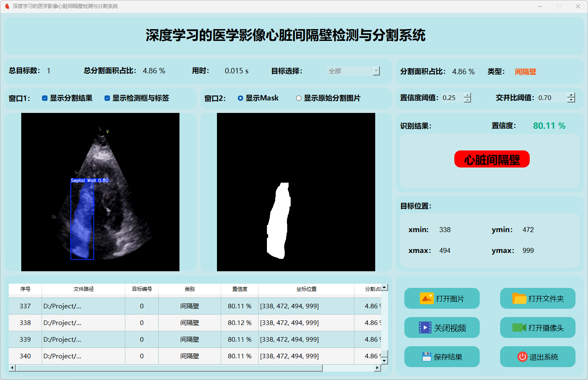Image resolution: width=588 pixels, height=380 pixels.
Task: Click the 类别 column header
Action: tap(189, 289)
